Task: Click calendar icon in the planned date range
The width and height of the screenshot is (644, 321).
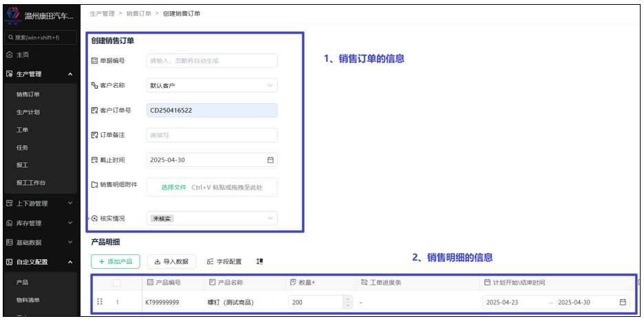Action: [x=623, y=302]
